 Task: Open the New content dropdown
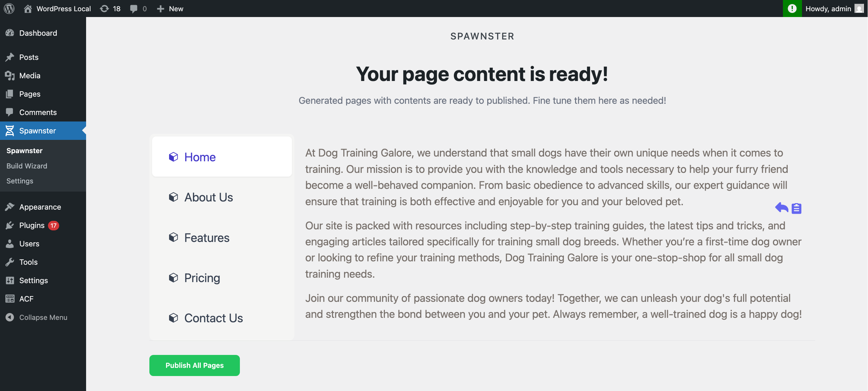[x=170, y=9]
